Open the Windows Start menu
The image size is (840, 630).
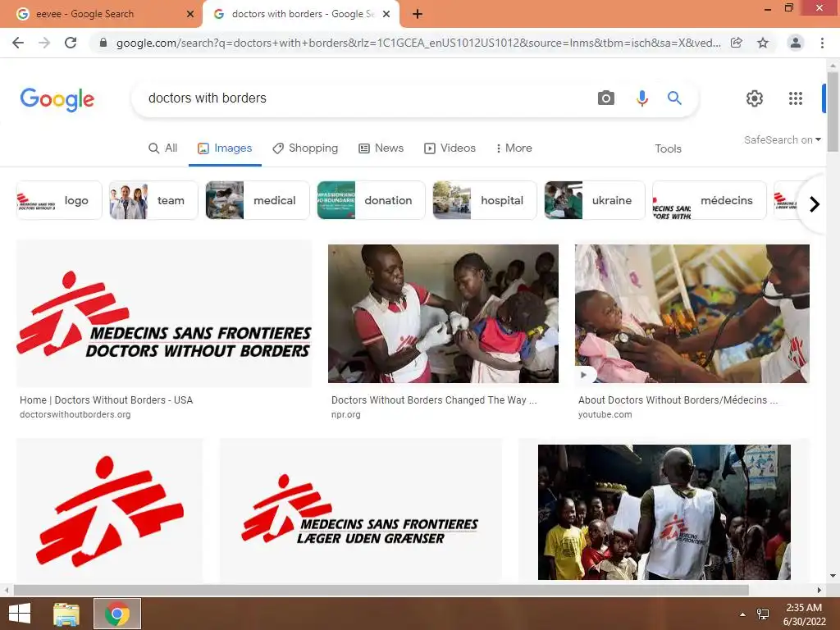tap(20, 614)
